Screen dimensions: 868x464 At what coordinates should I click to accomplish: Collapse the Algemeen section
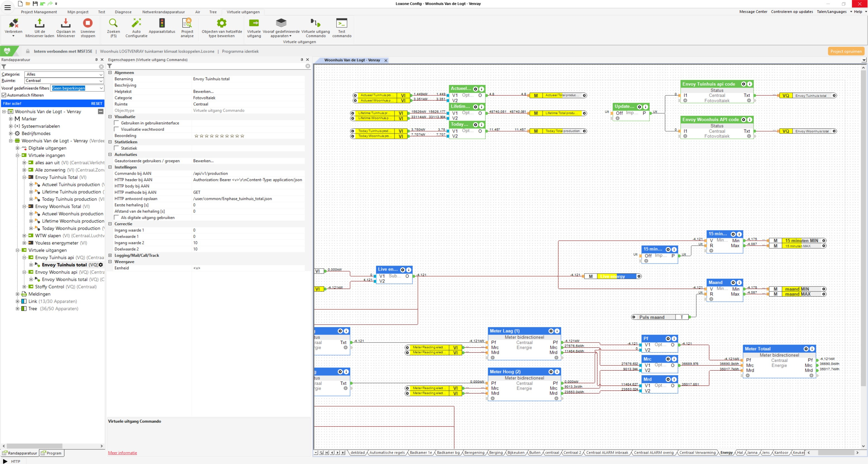110,72
